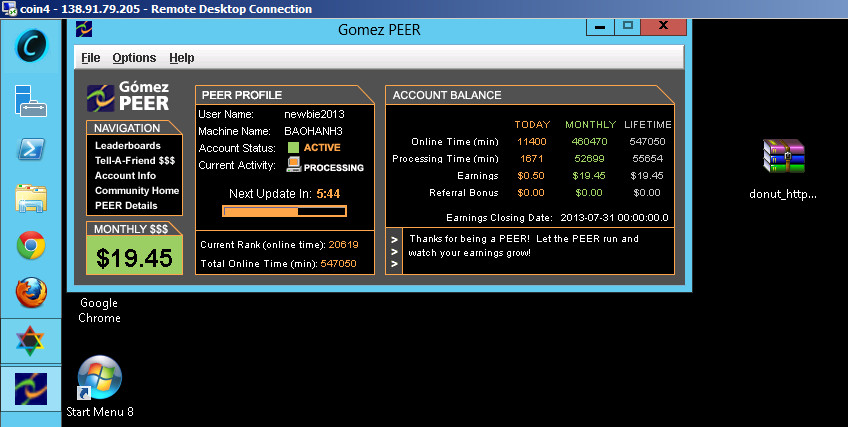Image resolution: width=848 pixels, height=427 pixels.
Task: Click the Next Update countdown 5:44
Action: point(328,194)
